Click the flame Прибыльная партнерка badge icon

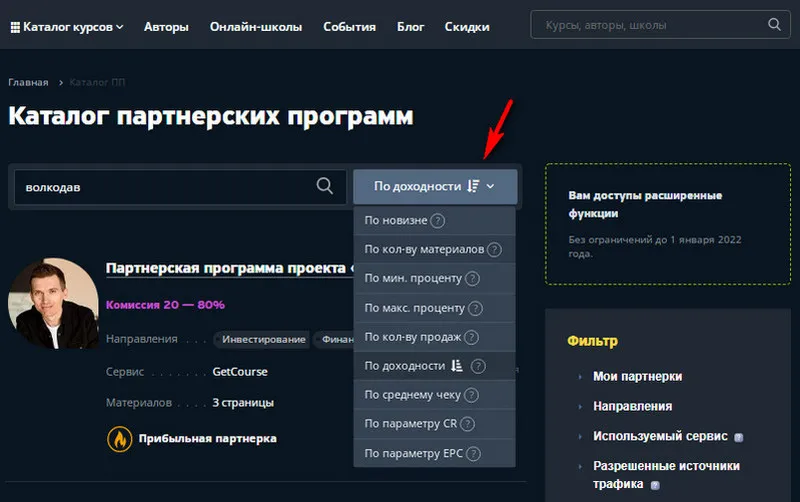[x=118, y=438]
